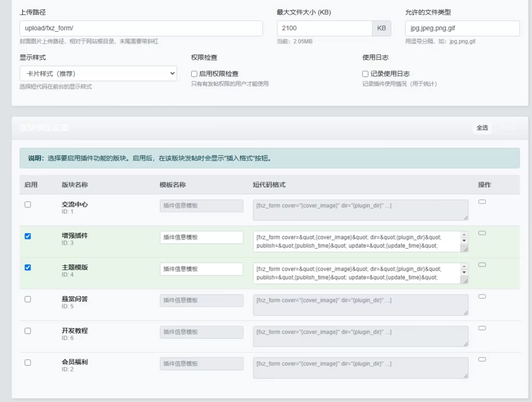Click the 允许的文件类型 input field
Image resolution: width=532 pixels, height=402 pixels.
[x=461, y=27]
